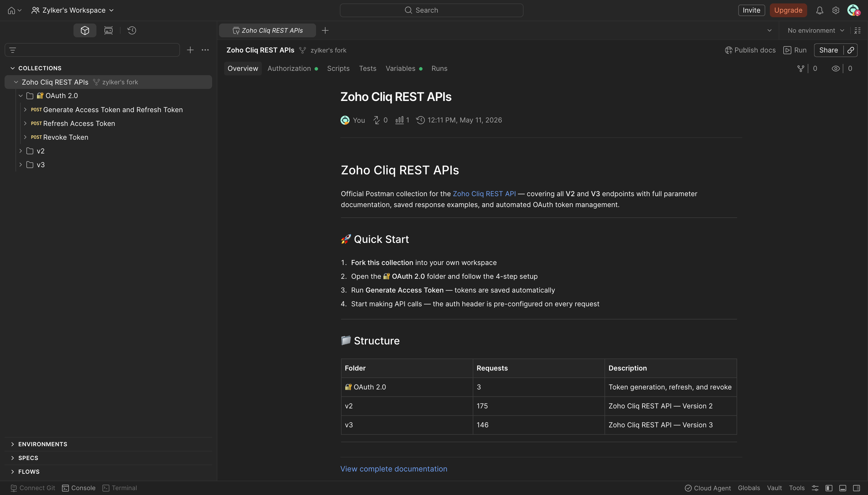This screenshot has height=495, width=868.
Task: Open Tools in status bar
Action: pyautogui.click(x=797, y=488)
